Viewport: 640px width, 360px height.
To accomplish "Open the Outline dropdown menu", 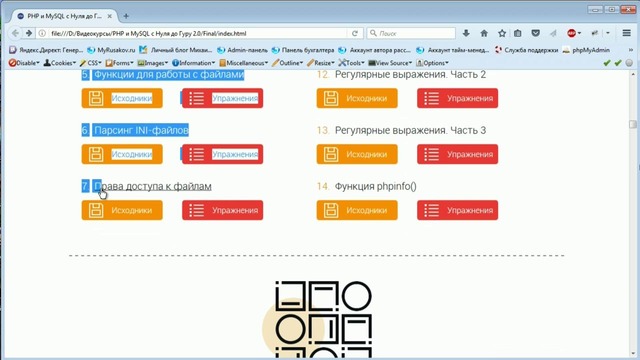I will point(287,63).
